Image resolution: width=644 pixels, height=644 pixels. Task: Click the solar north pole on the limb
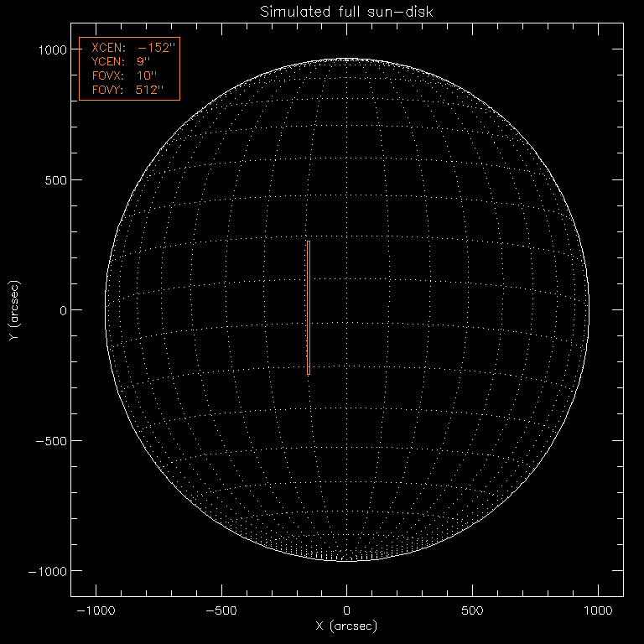click(346, 60)
